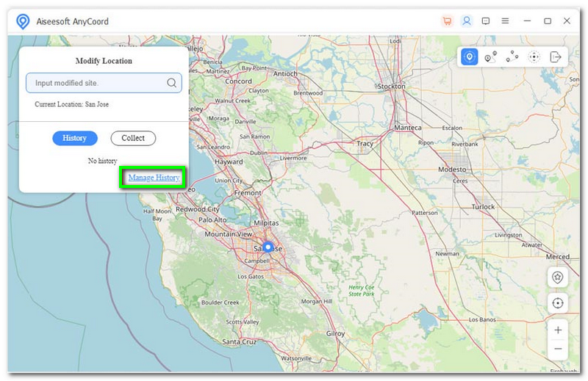
Task: Open the shopping cart purchase icon
Action: 447,21
